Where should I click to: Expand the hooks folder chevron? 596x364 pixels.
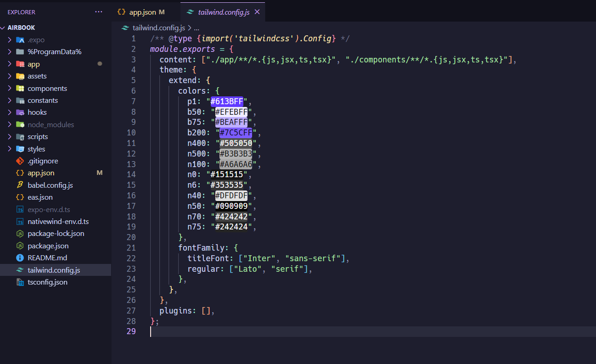[10, 112]
